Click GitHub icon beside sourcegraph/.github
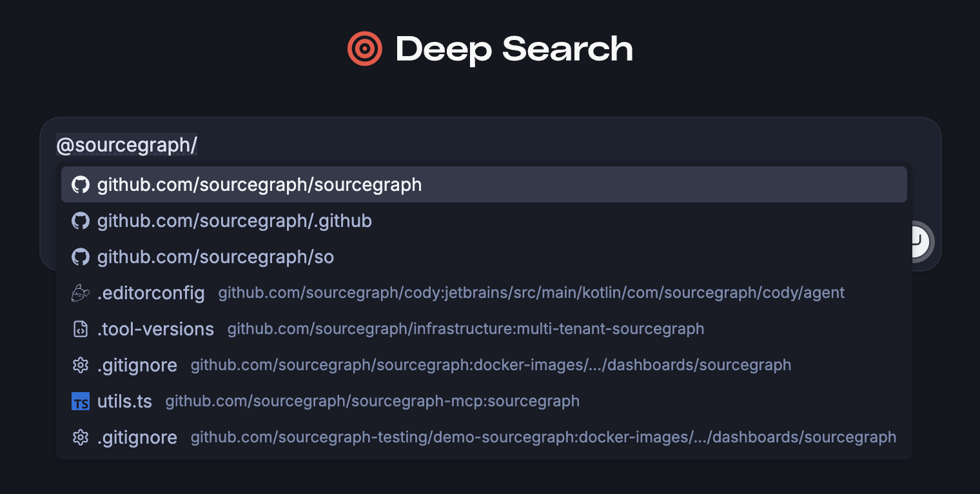The image size is (980, 494). pyautogui.click(x=80, y=221)
